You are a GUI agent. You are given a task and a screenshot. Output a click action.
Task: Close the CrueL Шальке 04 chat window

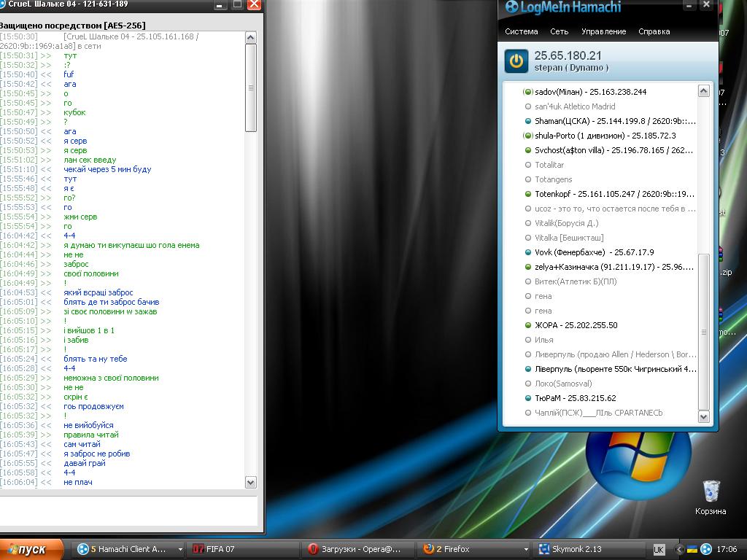coord(255,4)
